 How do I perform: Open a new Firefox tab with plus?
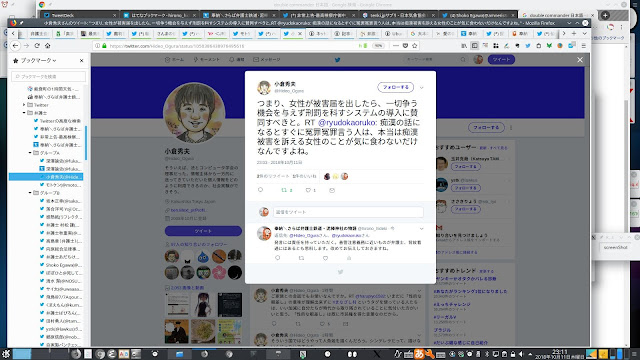(x=574, y=33)
